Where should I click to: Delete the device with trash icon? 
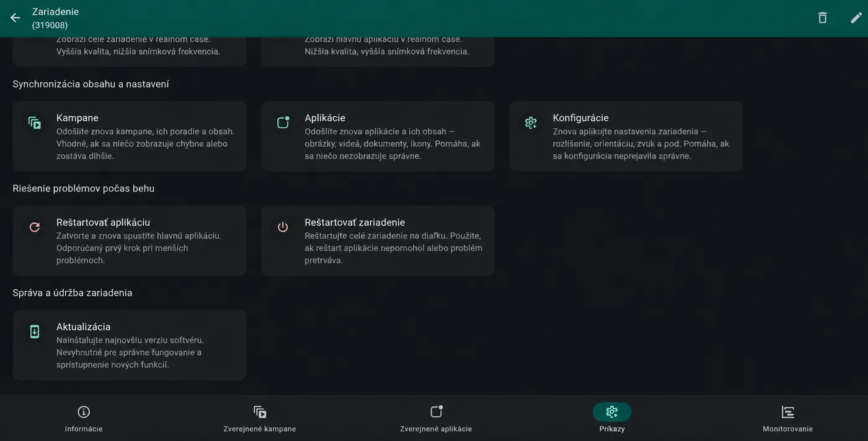click(823, 18)
